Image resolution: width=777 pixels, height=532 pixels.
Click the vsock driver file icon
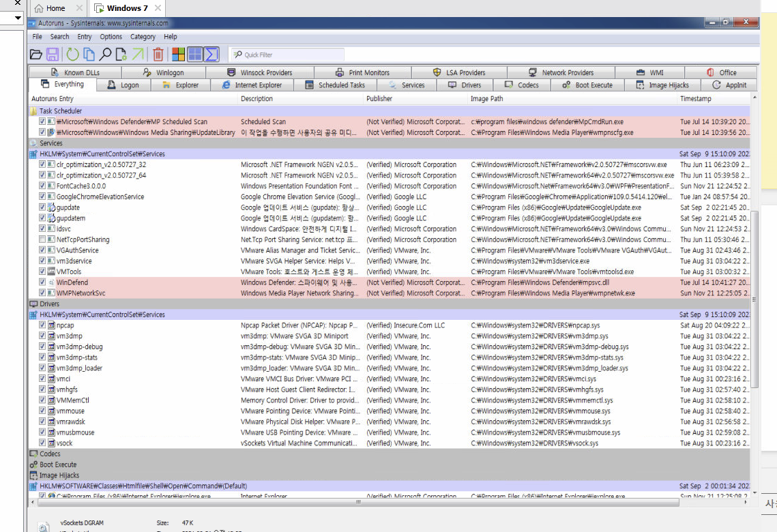click(51, 443)
